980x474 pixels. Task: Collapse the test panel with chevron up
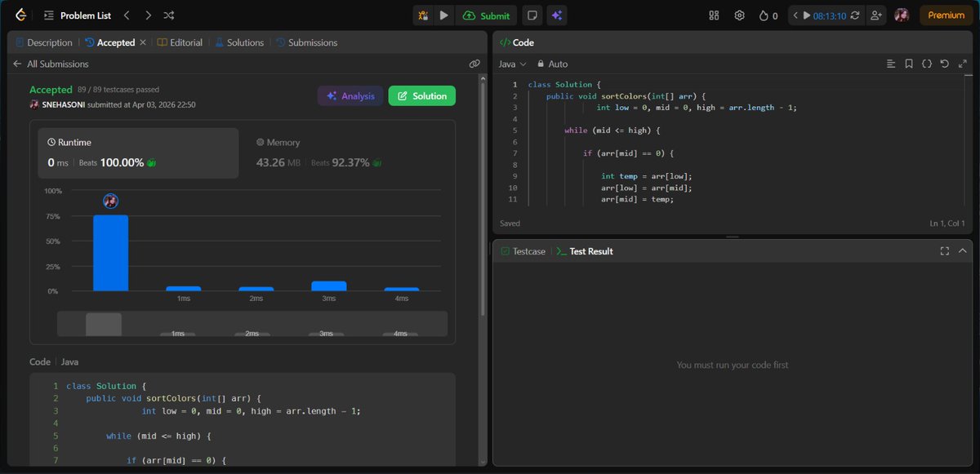click(x=963, y=251)
